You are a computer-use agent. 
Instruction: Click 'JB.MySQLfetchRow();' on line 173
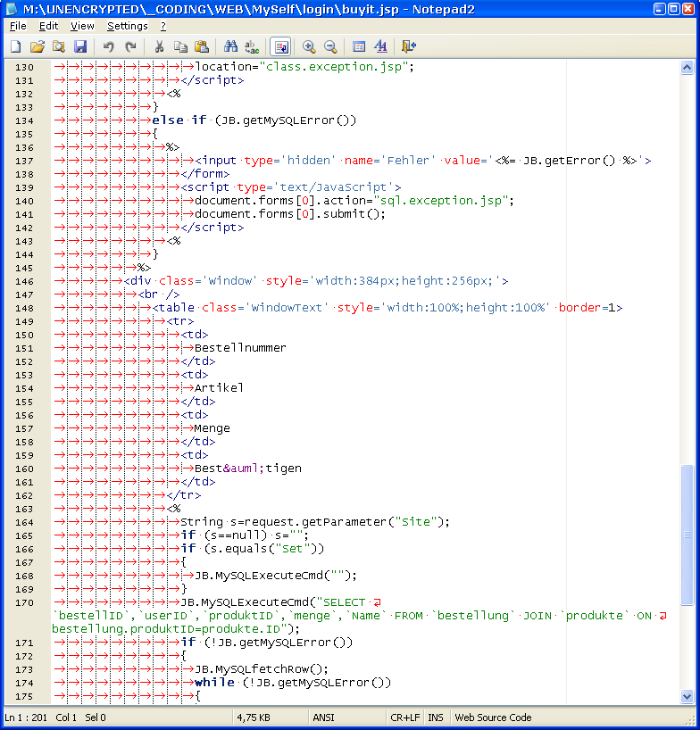pos(262,669)
